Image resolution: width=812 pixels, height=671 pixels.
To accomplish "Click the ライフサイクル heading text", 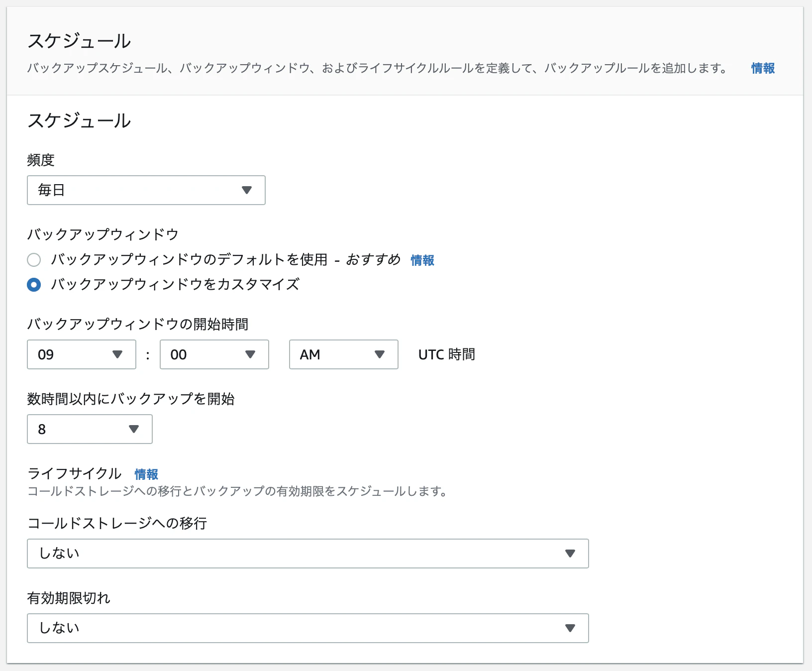I will click(75, 473).
